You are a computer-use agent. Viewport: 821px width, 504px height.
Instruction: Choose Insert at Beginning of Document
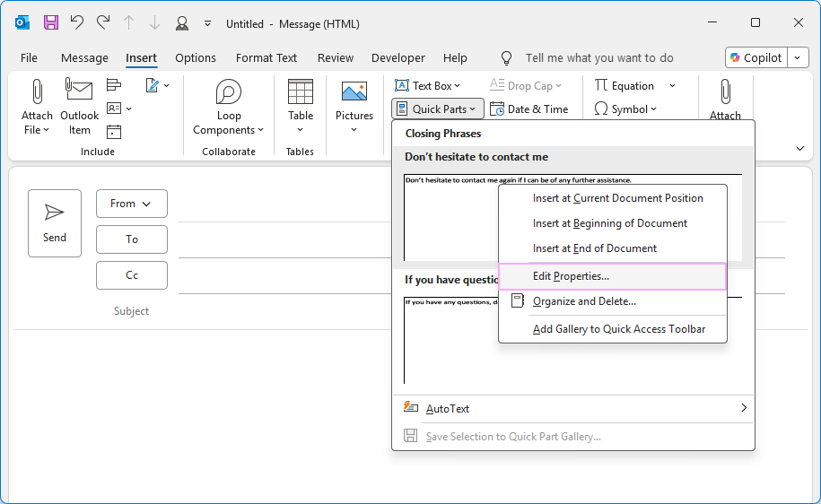[613, 223]
